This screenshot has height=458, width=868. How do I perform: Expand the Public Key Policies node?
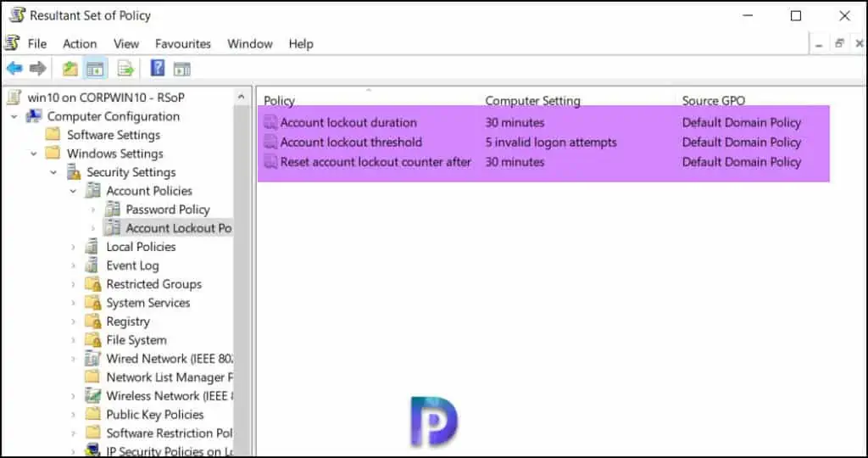point(73,415)
